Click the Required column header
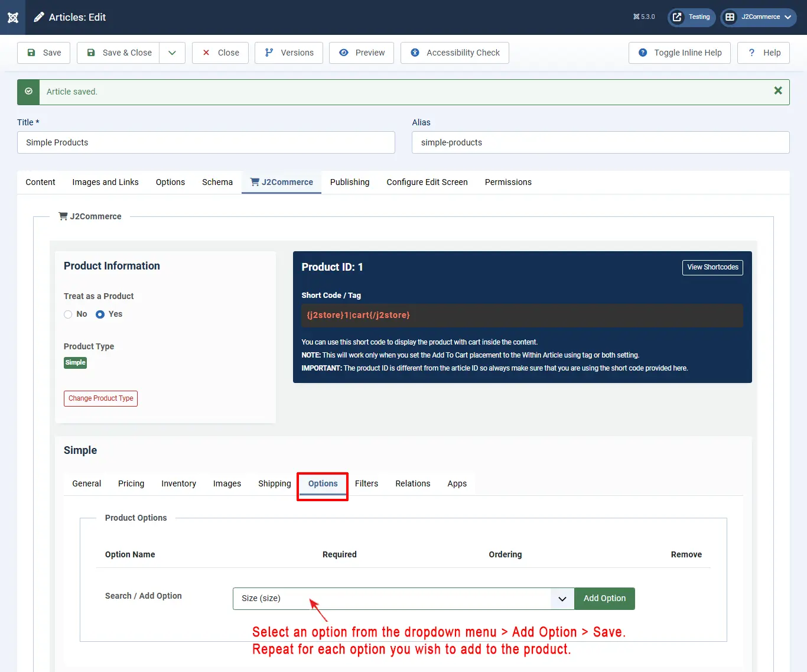The image size is (807, 672). (340, 554)
